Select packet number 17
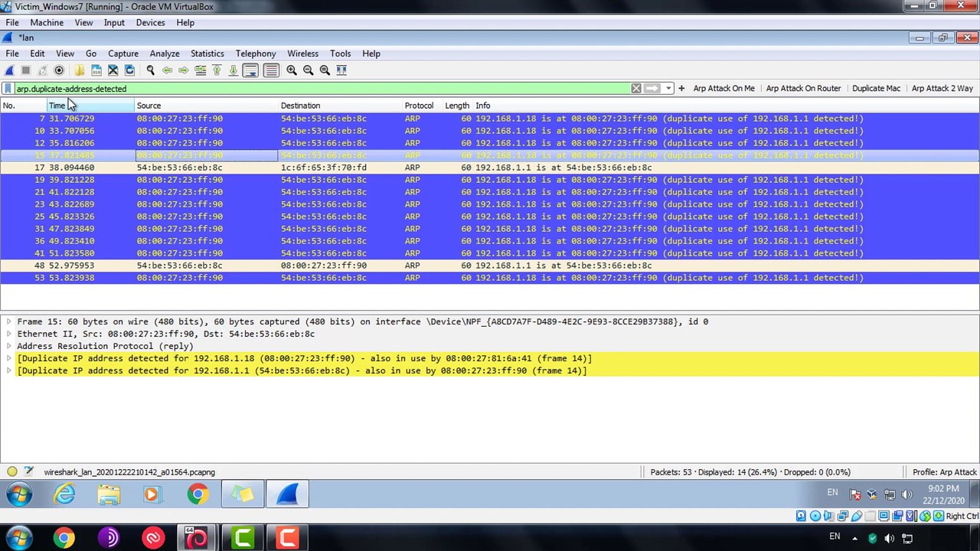Viewport: 980px width, 551px height. pyautogui.click(x=490, y=168)
